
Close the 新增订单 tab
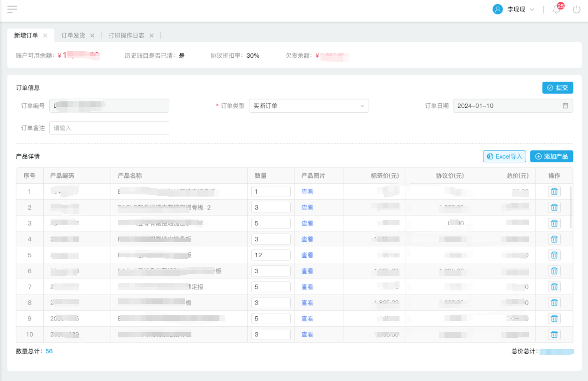[x=45, y=35]
